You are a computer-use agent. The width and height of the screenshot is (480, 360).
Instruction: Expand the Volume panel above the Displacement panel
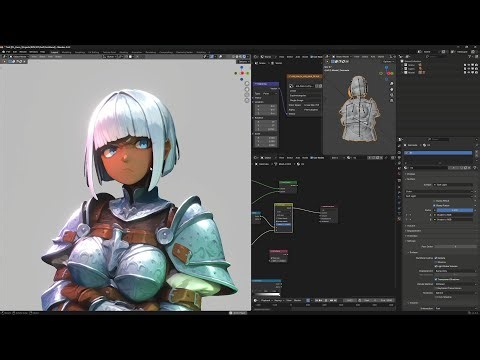[x=411, y=226]
